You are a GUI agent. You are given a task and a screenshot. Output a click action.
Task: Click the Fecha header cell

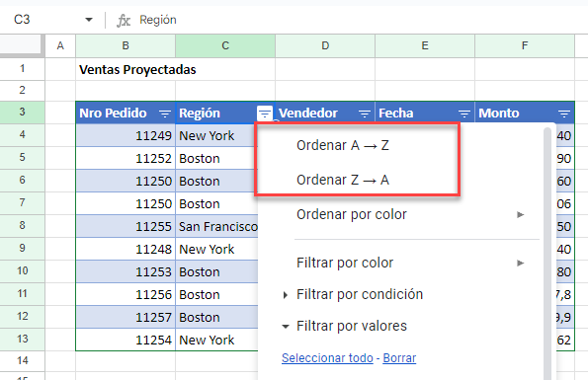click(425, 113)
